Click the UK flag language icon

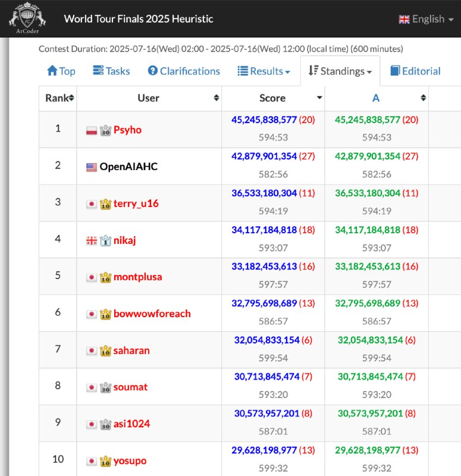[x=404, y=20]
